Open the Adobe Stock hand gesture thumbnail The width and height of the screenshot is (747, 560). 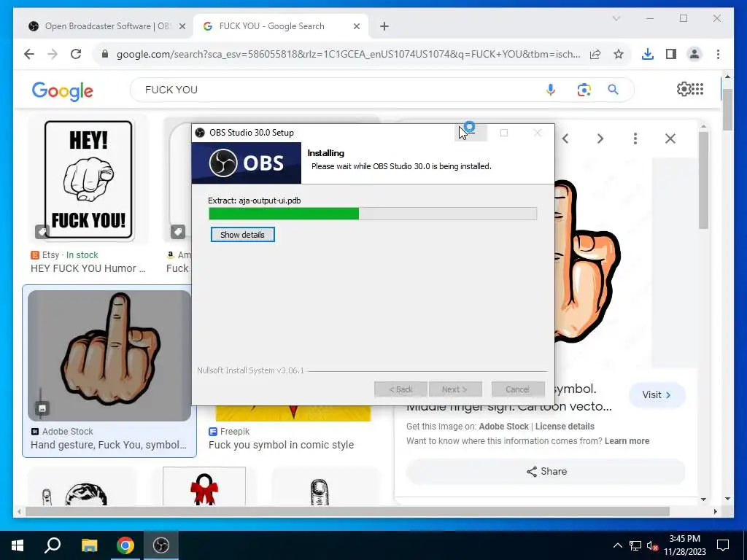[109, 356]
